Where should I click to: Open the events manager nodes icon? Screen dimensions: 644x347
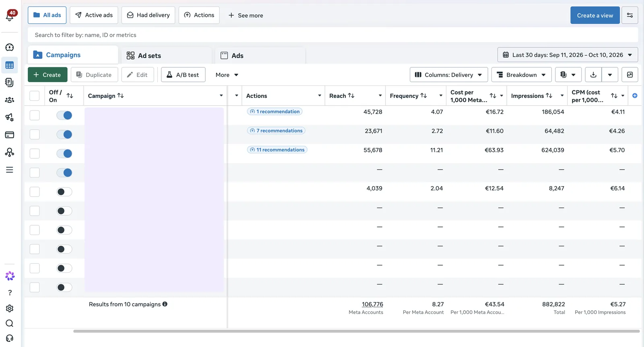10,152
